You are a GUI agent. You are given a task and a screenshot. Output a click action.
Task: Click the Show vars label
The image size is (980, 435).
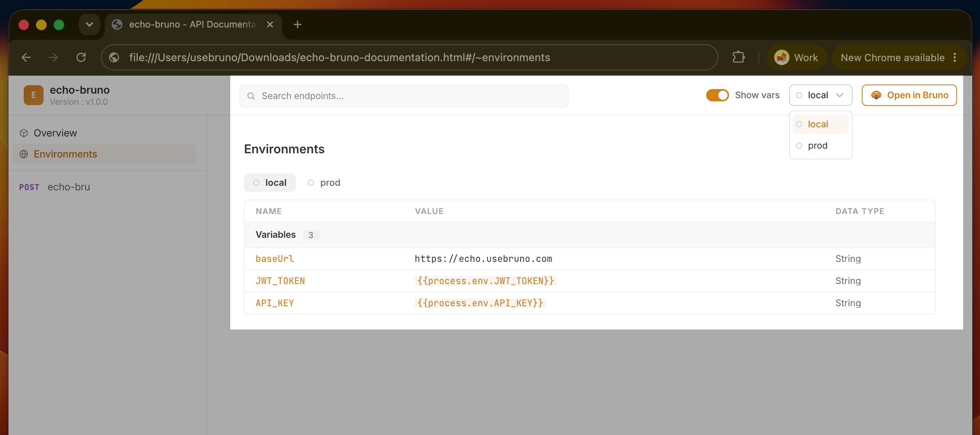[757, 95]
